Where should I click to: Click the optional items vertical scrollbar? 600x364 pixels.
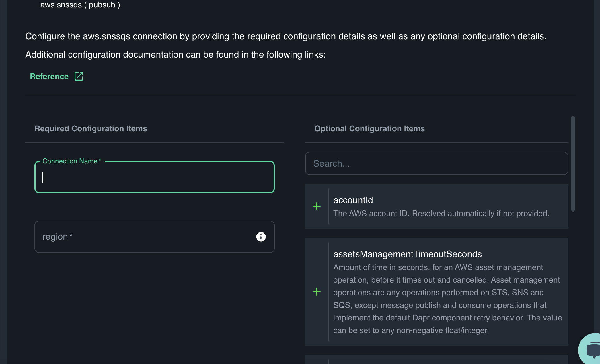click(573, 163)
